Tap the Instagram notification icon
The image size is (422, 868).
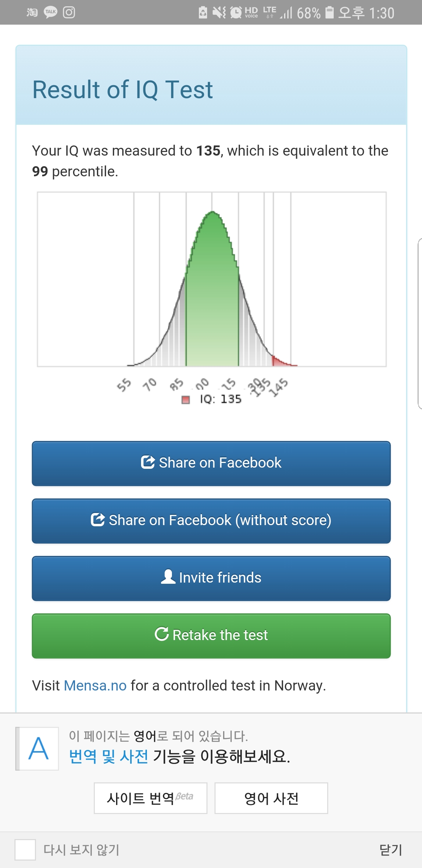[69, 13]
